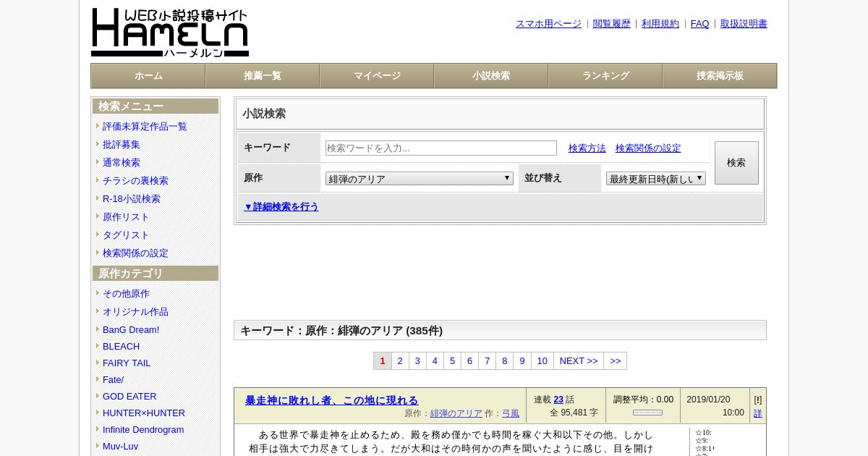Image resolution: width=868 pixels, height=456 pixels.
Task: Expand ▼詳細検索を行う advanced search
Action: (x=281, y=206)
